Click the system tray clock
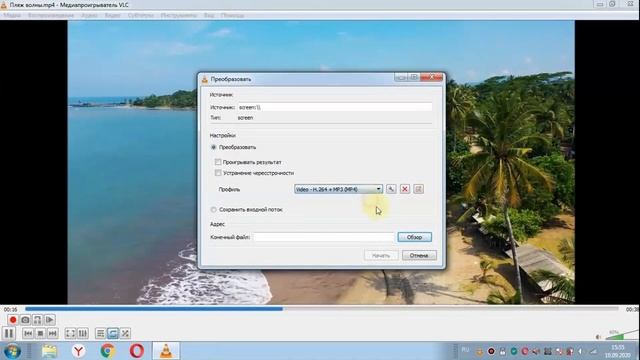 618,351
